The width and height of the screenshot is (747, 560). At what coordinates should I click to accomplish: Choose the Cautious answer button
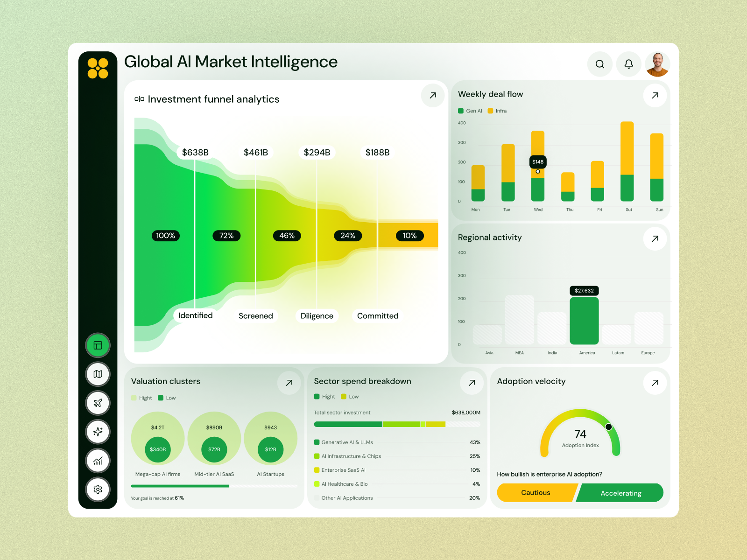pos(537,493)
